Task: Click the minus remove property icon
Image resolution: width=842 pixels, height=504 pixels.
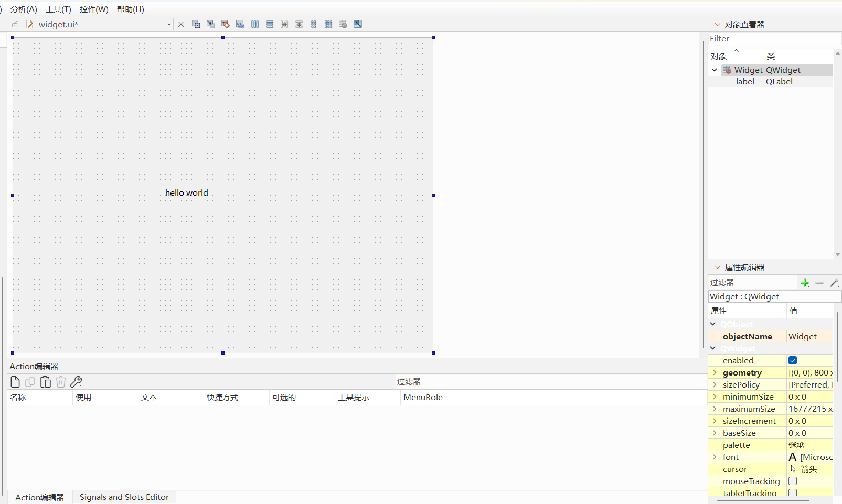Action: (819, 283)
